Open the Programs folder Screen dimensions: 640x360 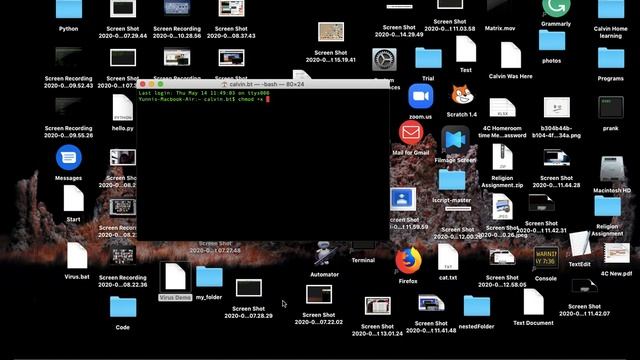pyautogui.click(x=611, y=58)
